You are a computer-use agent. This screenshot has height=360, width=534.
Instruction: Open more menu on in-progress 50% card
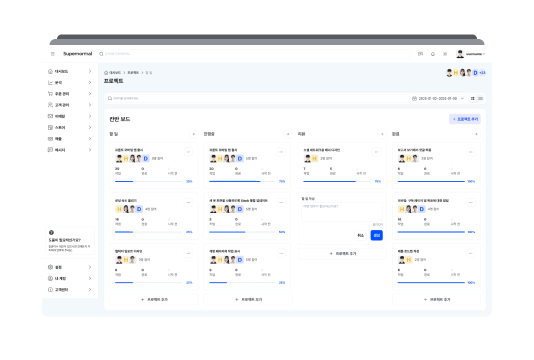click(281, 202)
